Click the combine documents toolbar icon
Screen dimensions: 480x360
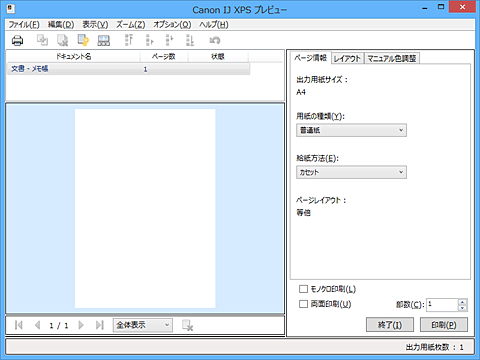click(x=42, y=40)
